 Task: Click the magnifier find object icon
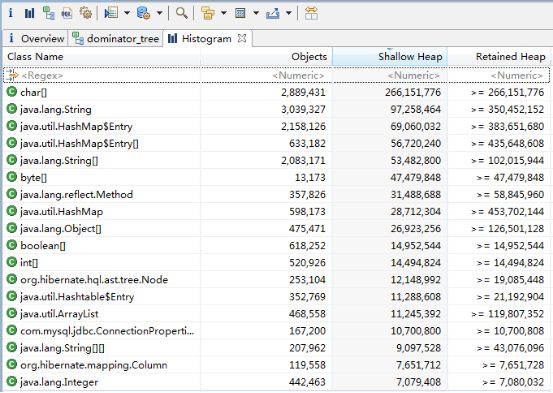coord(182,13)
